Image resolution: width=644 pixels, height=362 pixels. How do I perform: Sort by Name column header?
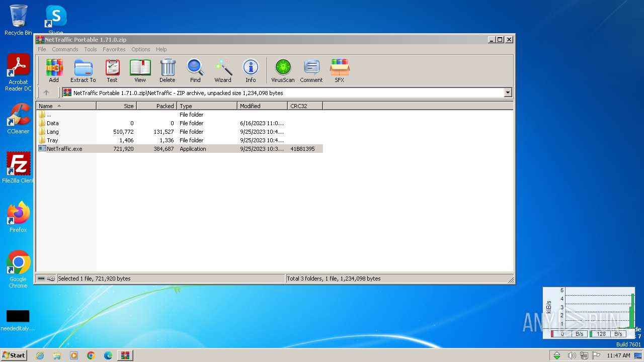66,106
